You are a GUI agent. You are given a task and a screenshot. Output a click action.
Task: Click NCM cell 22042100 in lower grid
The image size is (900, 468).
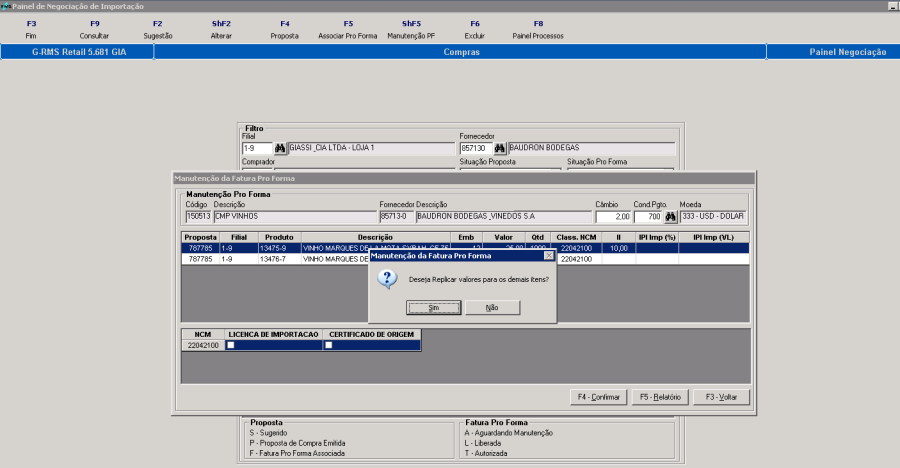[203, 345]
